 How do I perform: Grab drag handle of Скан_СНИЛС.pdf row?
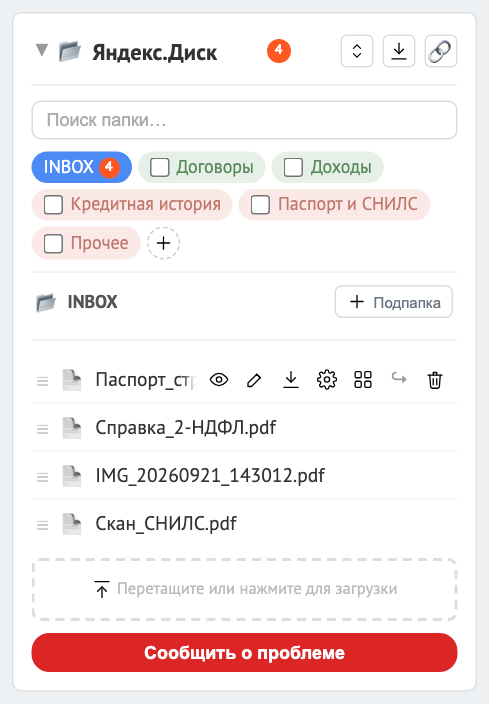[x=42, y=525]
